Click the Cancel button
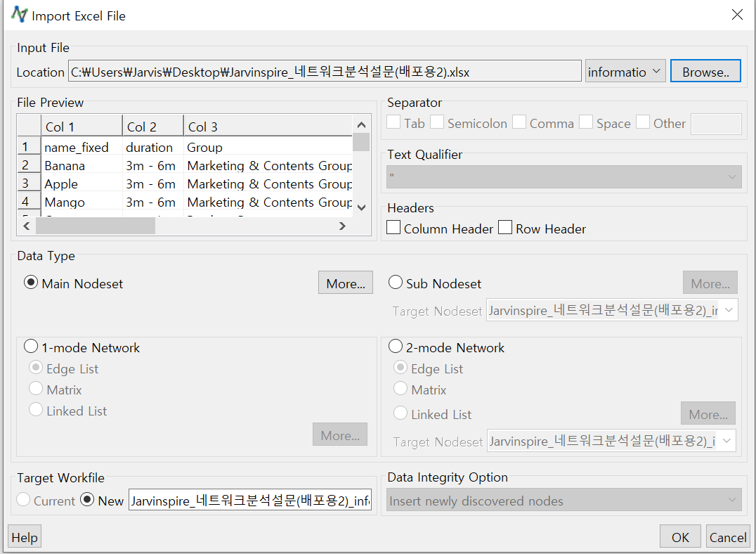This screenshot has height=554, width=756. click(728, 536)
